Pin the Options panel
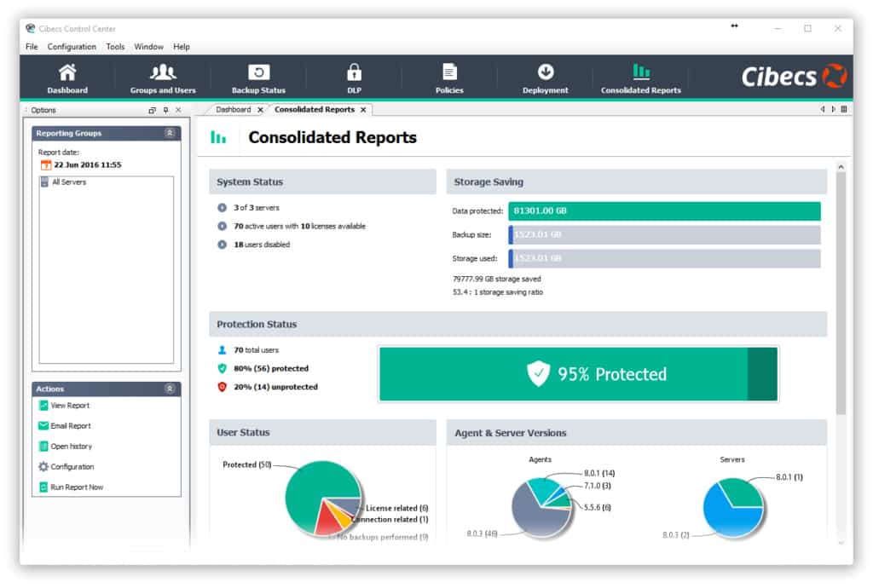This screenshot has height=588, width=873. pyautogui.click(x=165, y=110)
